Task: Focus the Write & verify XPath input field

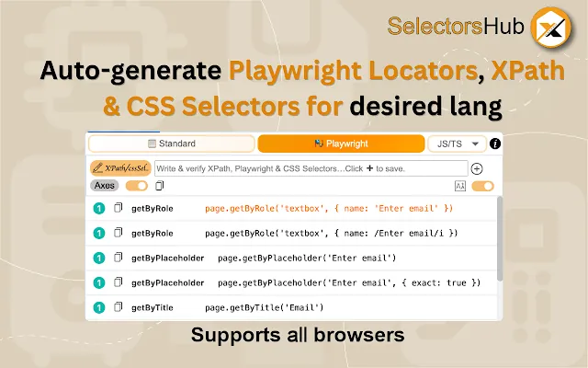Action: tap(311, 168)
